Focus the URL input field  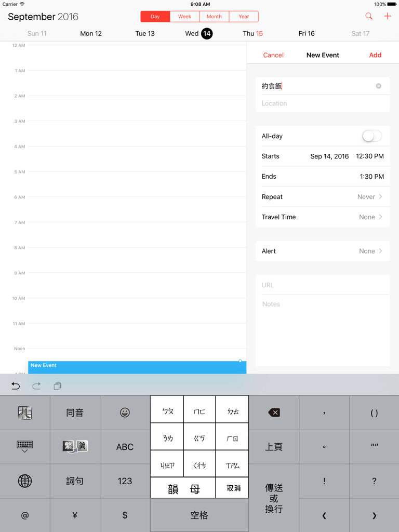[x=323, y=285]
